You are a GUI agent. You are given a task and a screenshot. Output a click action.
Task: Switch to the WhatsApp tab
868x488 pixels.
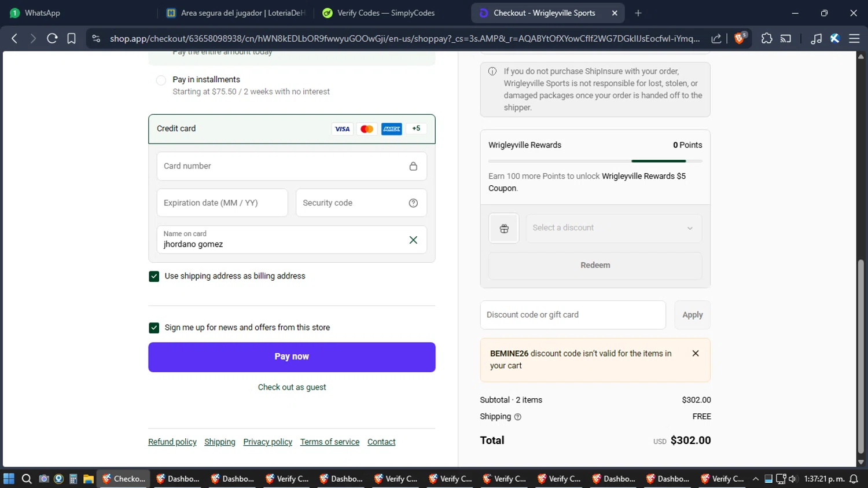tap(42, 13)
